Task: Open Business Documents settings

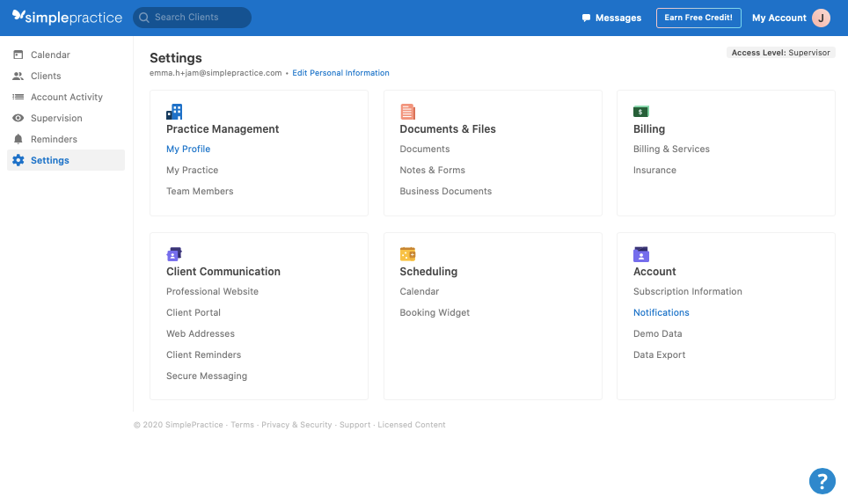Action: tap(446, 191)
